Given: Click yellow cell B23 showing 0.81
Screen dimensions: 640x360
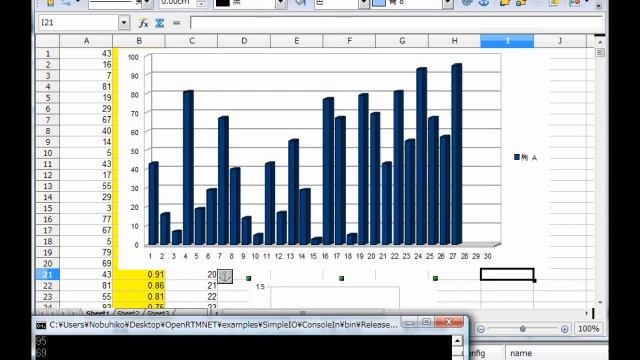Looking at the screenshot, I should (139, 296).
